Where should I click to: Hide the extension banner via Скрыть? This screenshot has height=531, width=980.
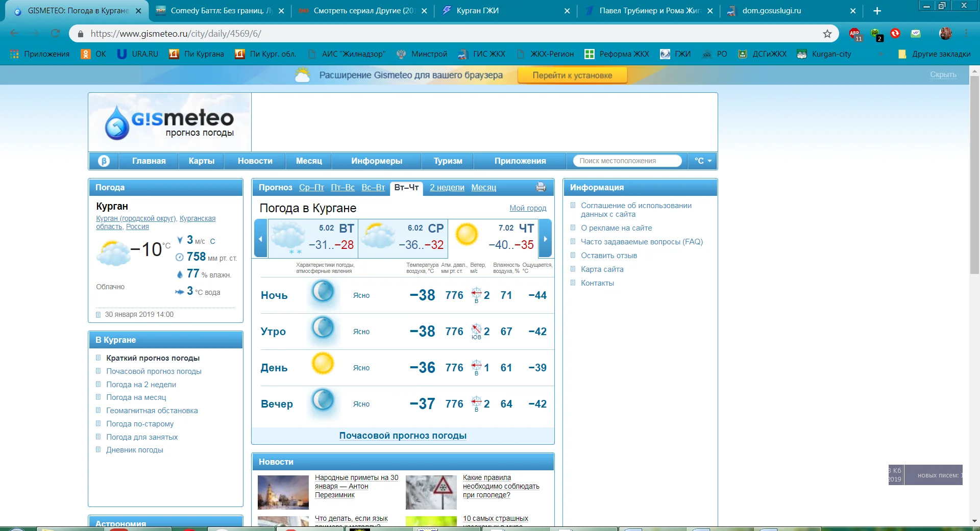[x=943, y=74]
